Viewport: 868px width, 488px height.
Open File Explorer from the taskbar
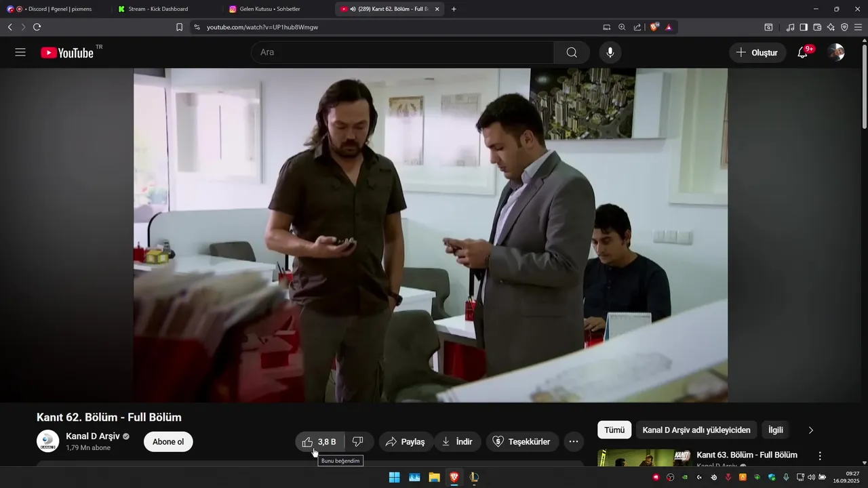(434, 477)
